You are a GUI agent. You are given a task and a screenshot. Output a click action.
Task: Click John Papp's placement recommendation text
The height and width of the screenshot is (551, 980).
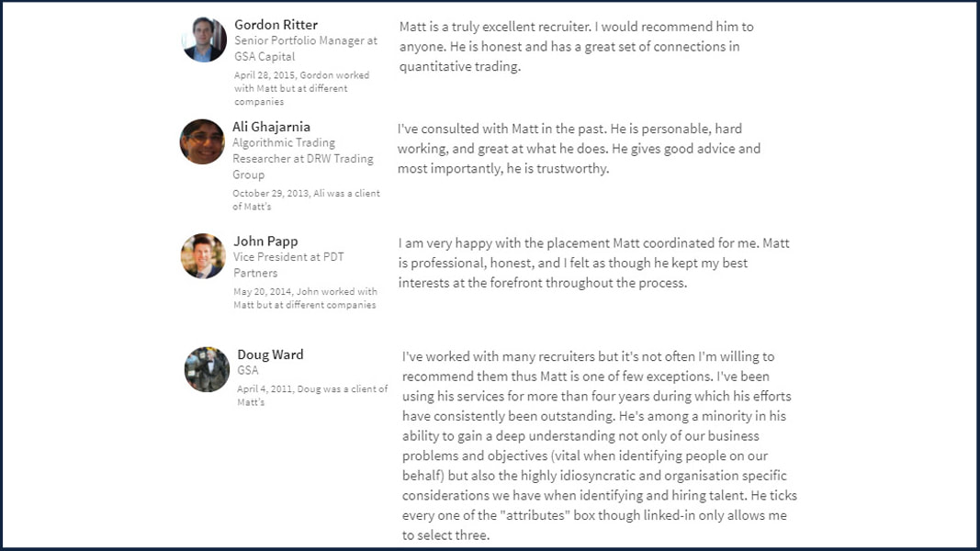(593, 263)
